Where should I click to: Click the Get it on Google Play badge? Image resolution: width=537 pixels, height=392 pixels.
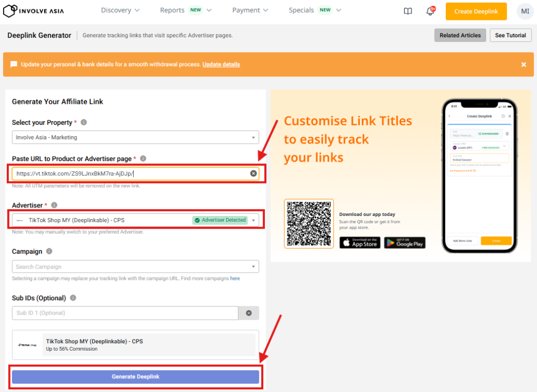pos(404,243)
